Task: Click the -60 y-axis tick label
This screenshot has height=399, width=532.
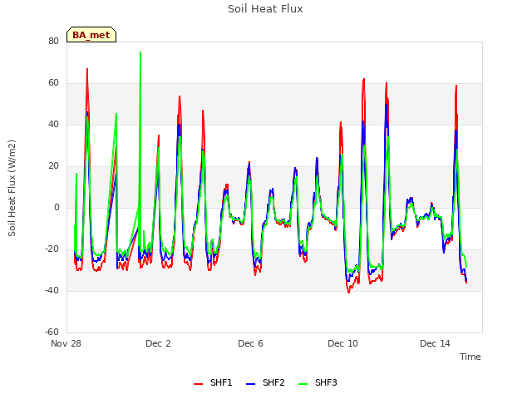Action: (x=52, y=332)
